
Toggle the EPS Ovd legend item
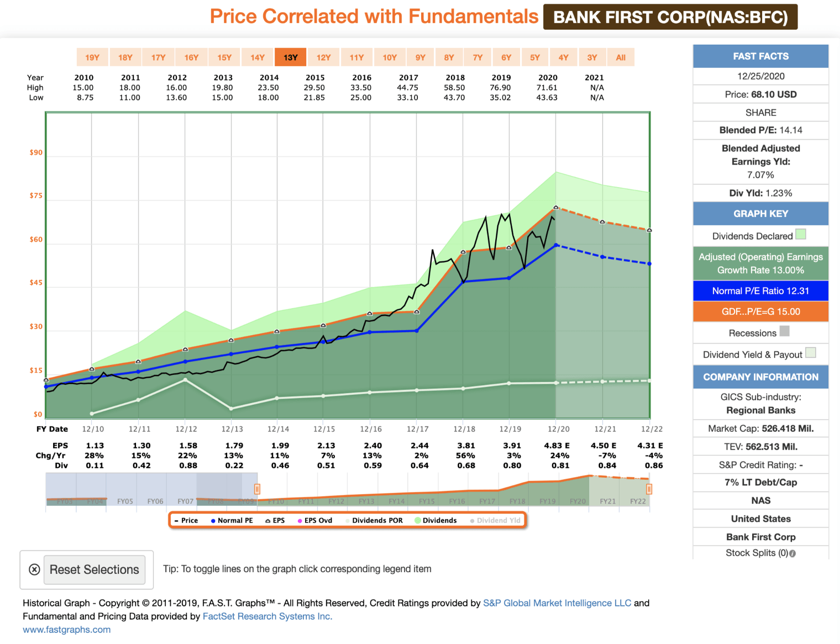pyautogui.click(x=315, y=520)
